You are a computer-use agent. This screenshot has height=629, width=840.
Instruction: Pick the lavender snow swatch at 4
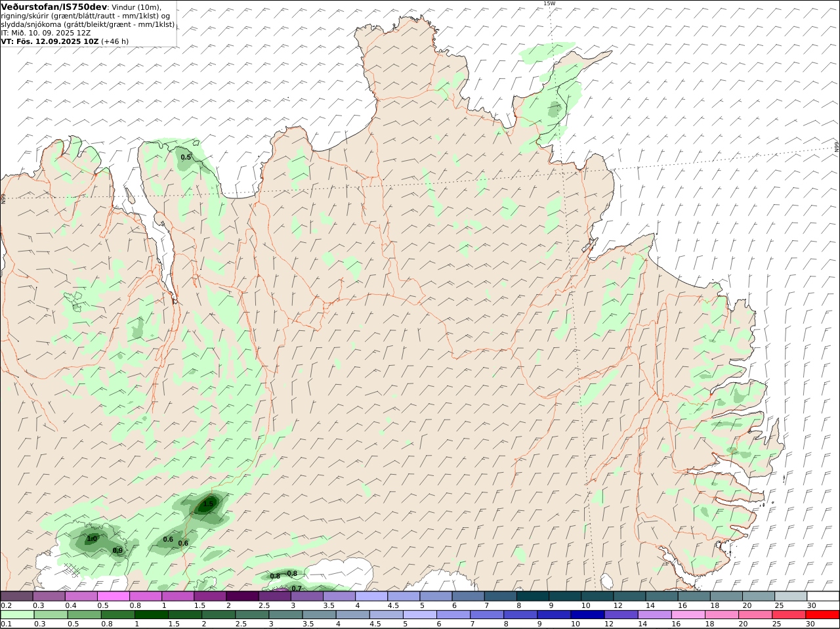372,596
